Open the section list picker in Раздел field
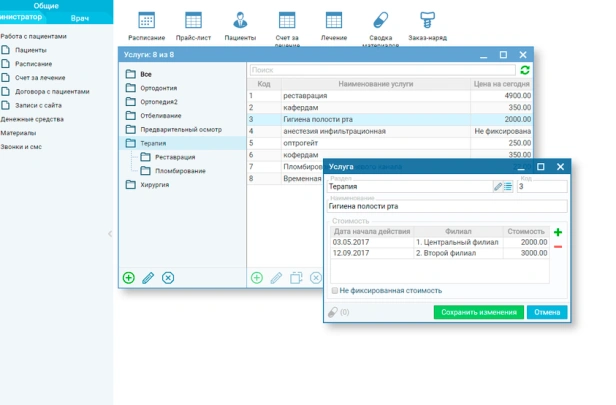The width and height of the screenshot is (616, 405). point(508,186)
